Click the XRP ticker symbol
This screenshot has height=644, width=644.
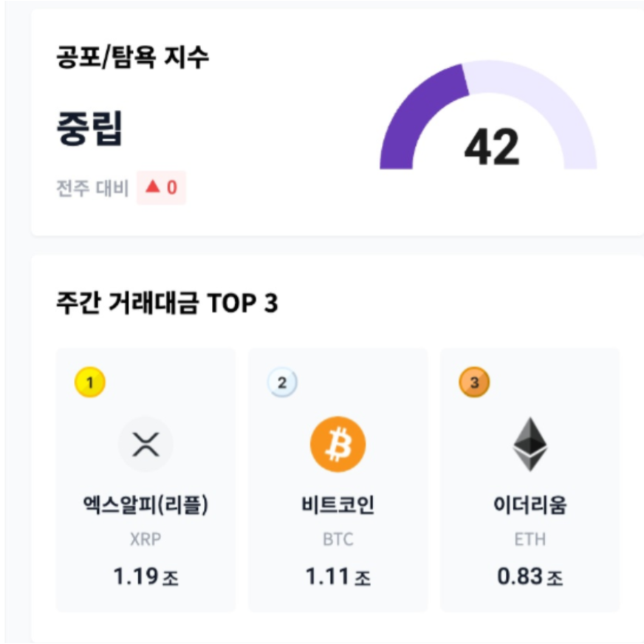tap(145, 540)
